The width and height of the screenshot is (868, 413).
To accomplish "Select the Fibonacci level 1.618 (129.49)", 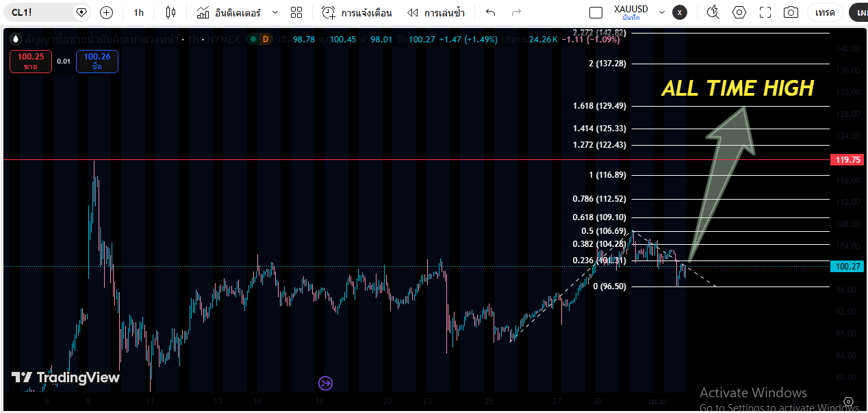I will coord(599,106).
